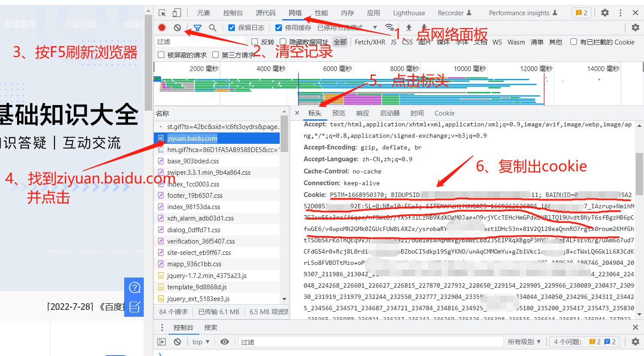Open the Performance tab

point(322,13)
